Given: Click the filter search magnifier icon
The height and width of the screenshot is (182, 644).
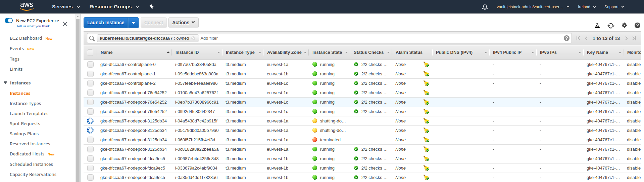Looking at the screenshot, I should click(92, 38).
